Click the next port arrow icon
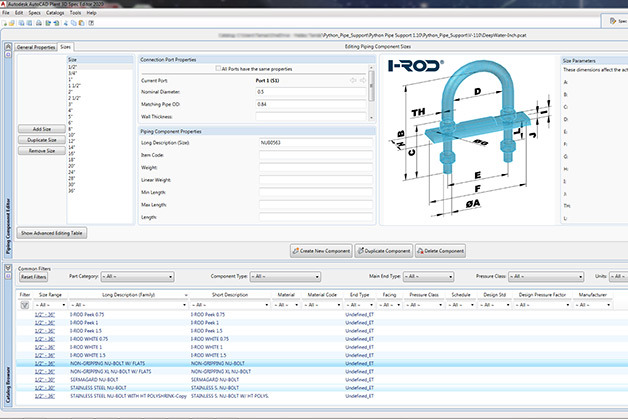Image resolution: width=628 pixels, height=419 pixels. tap(362, 79)
